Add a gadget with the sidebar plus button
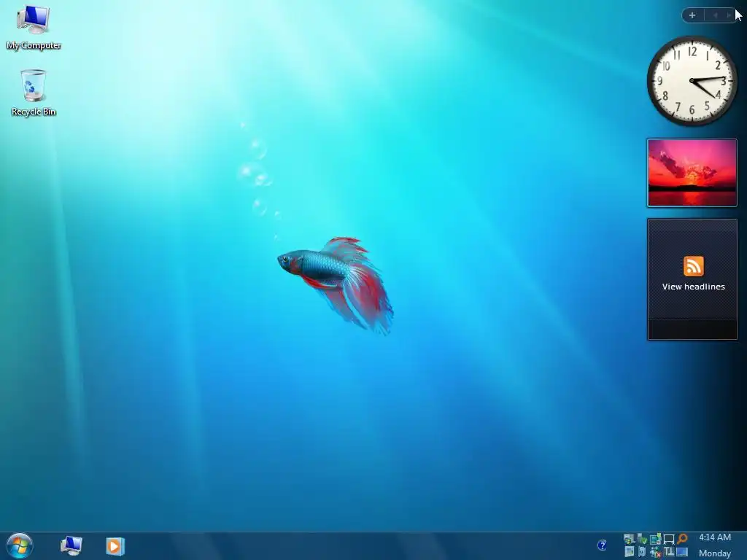The image size is (747, 560). point(692,15)
